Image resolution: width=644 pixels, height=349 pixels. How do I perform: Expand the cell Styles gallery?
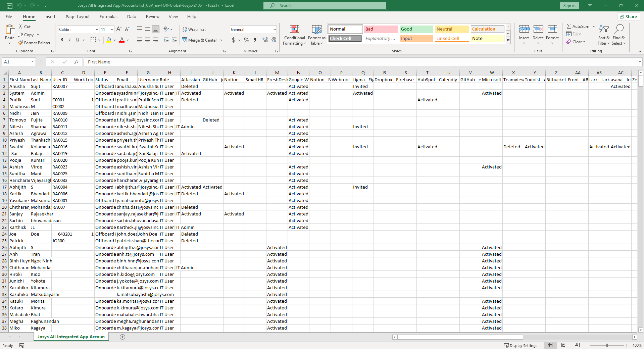(508, 41)
